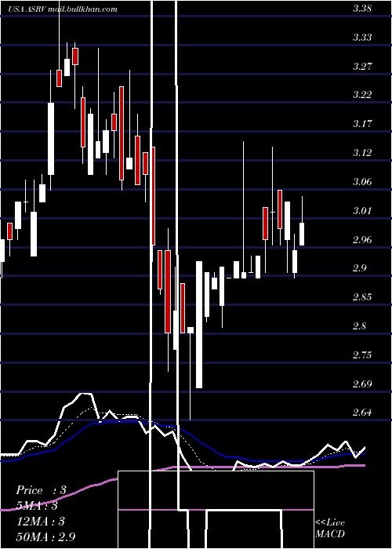
Task: Click the 3.27 price axis label
Action: [362, 66]
